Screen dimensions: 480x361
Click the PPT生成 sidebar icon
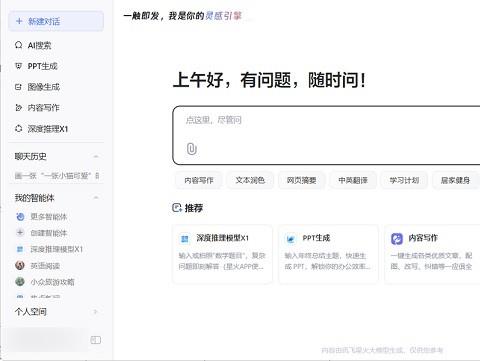tap(19, 66)
